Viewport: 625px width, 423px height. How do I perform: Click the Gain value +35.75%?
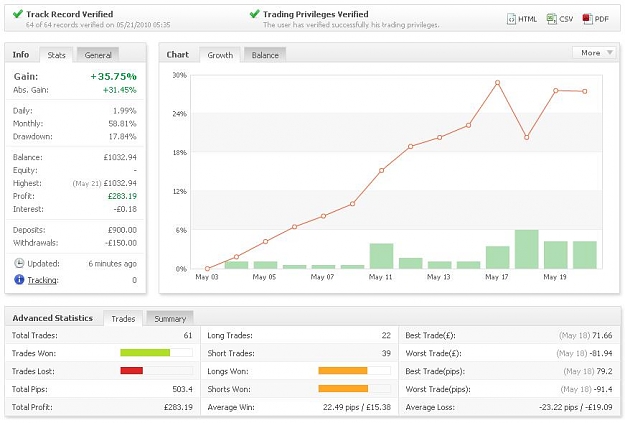click(114, 77)
